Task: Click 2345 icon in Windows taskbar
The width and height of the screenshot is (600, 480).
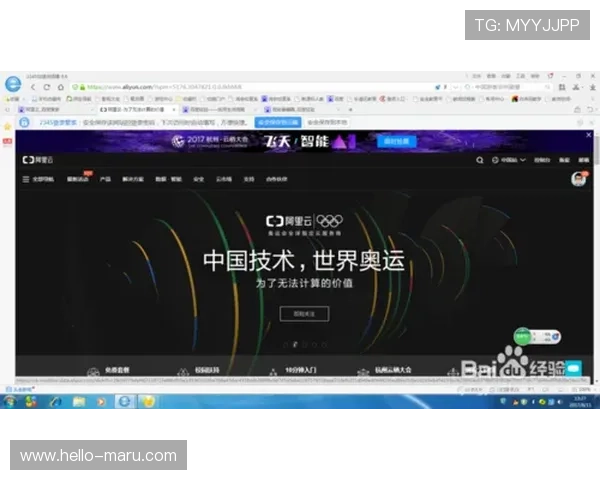Action: (124, 401)
